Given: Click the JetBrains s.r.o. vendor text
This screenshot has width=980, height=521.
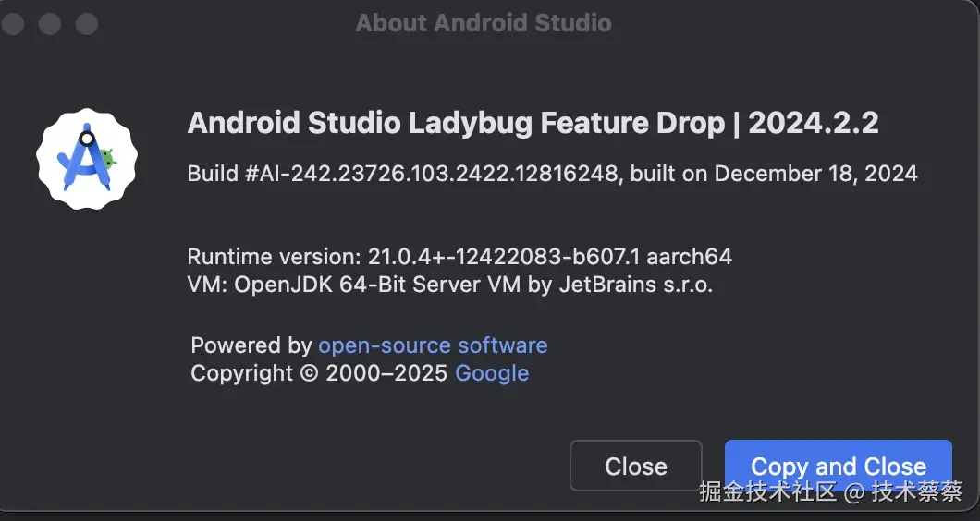Looking at the screenshot, I should click(x=635, y=284).
